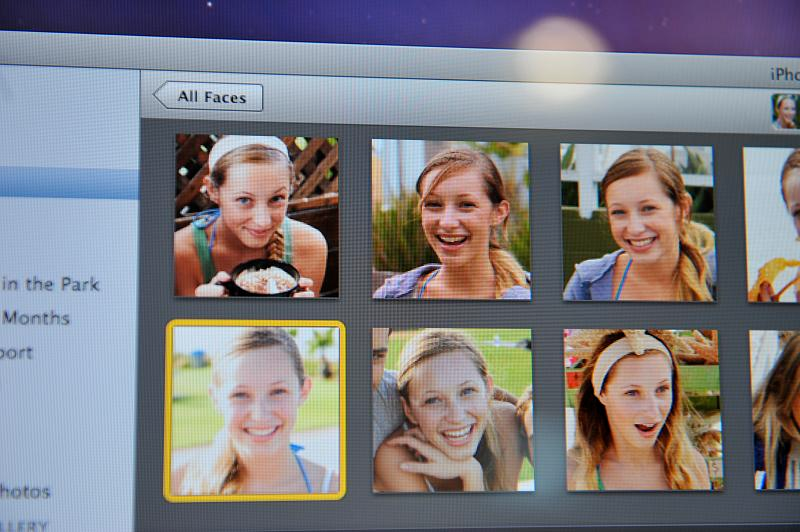Select laughing girl photo with purple top
The width and height of the screenshot is (800, 532).
[x=452, y=219]
